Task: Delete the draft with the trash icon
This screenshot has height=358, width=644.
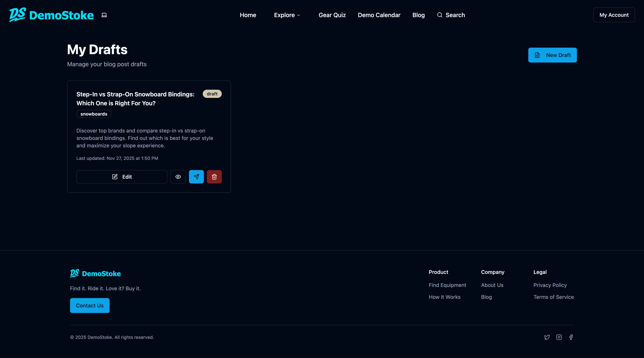Action: pos(214,177)
